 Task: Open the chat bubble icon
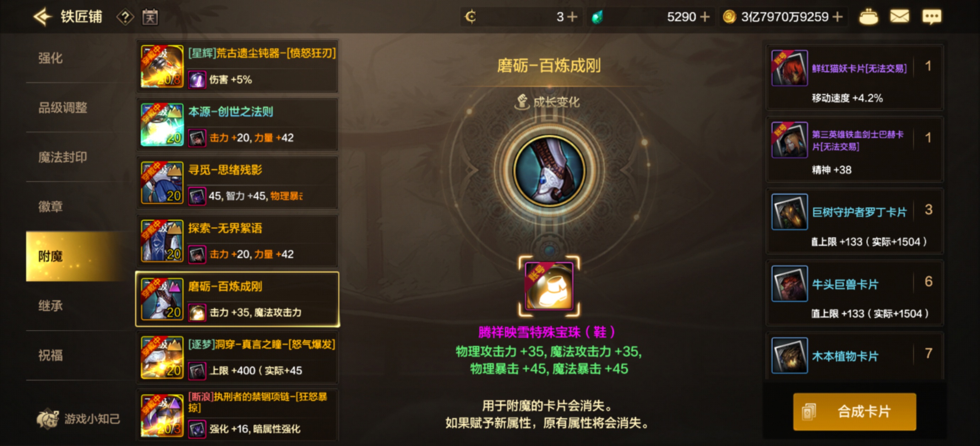(x=932, y=17)
